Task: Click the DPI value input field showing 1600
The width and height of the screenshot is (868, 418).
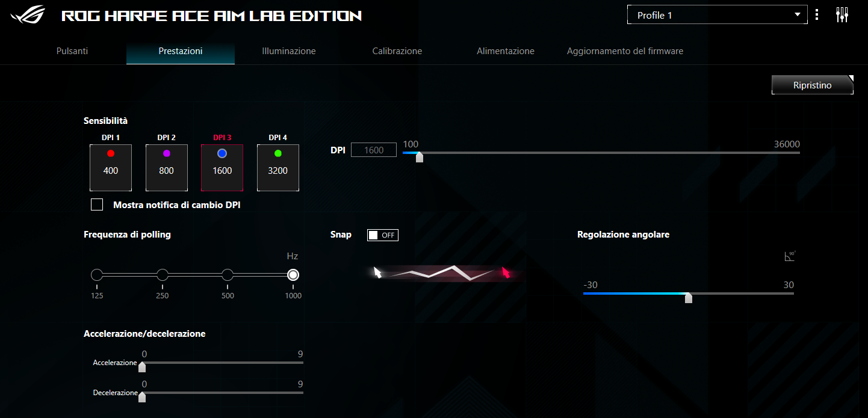Action: [x=374, y=150]
